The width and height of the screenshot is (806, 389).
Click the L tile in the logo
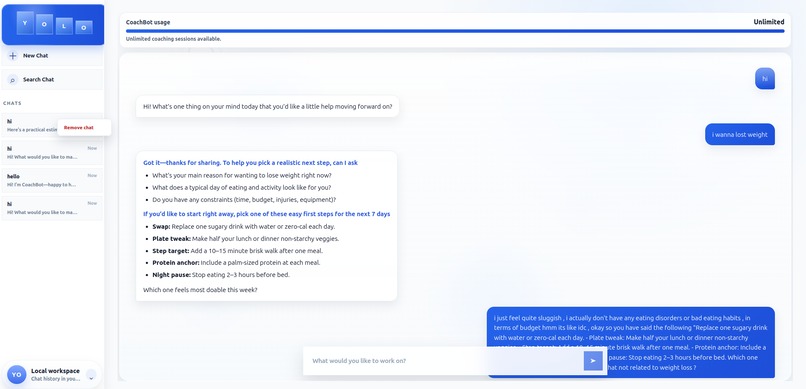(64, 26)
